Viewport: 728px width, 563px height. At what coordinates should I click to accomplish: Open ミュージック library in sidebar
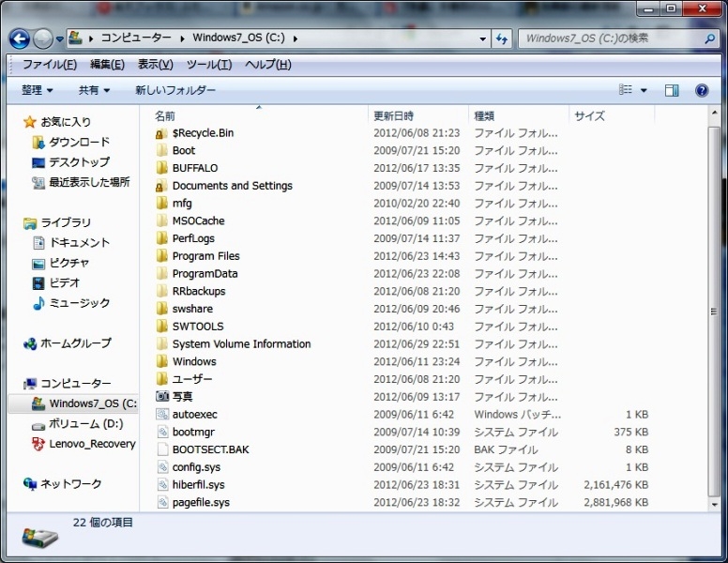pos(70,303)
